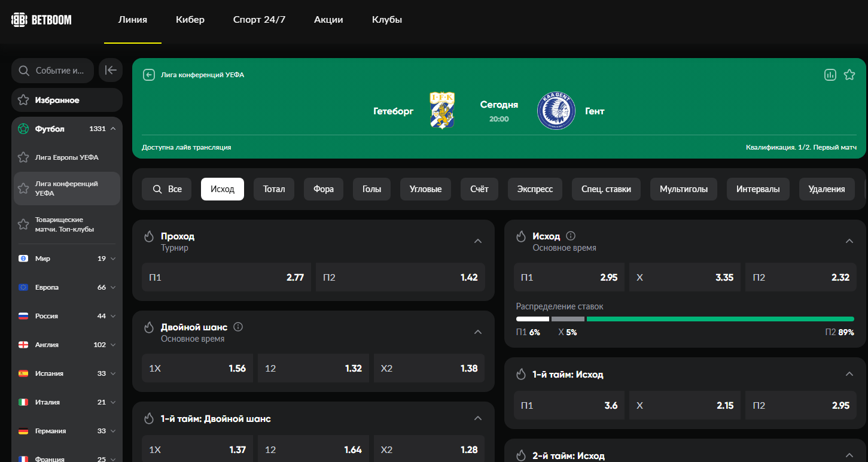
Task: Click the Гент club crest
Action: [556, 111]
